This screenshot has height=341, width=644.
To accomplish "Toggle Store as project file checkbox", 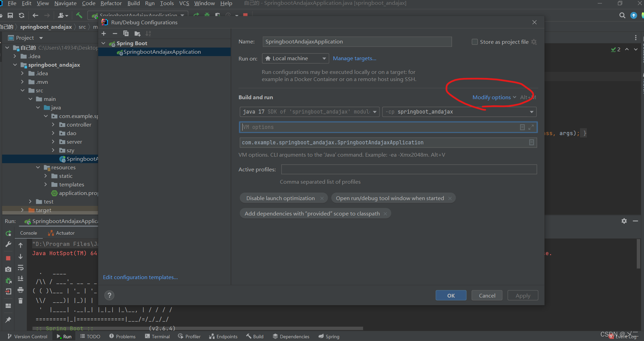I will pyautogui.click(x=475, y=42).
